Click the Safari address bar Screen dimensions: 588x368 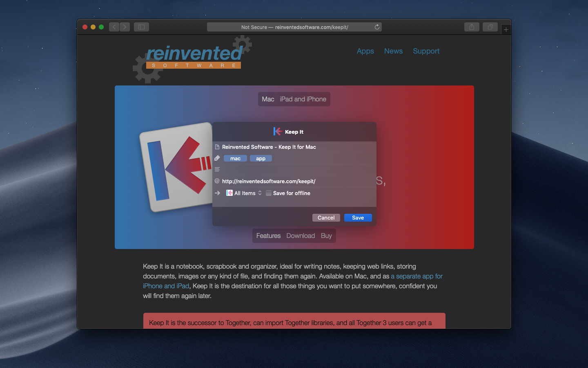point(294,27)
